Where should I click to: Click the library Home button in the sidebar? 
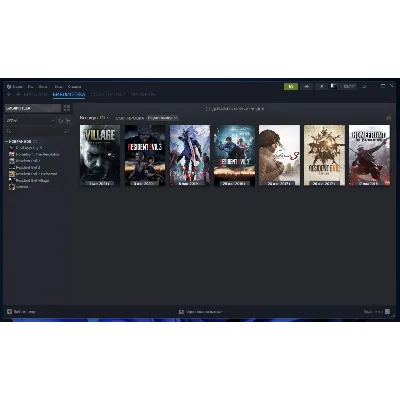pos(33,108)
